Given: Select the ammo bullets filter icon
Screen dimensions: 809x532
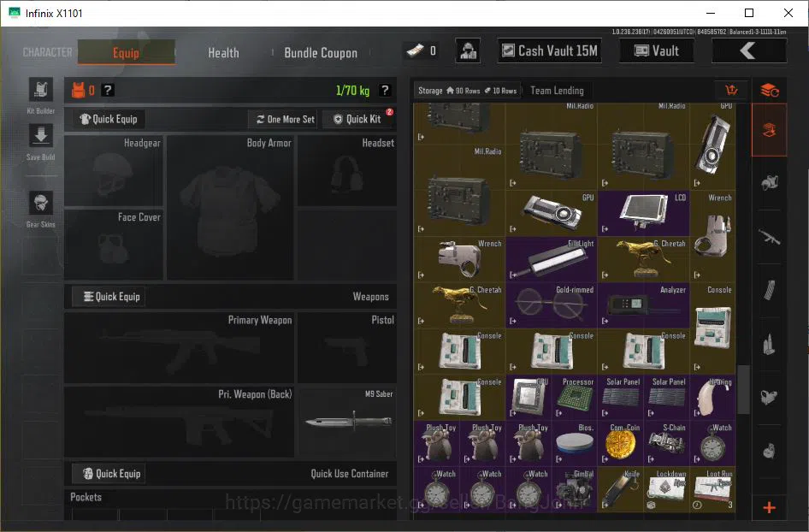Looking at the screenshot, I should 770,344.
